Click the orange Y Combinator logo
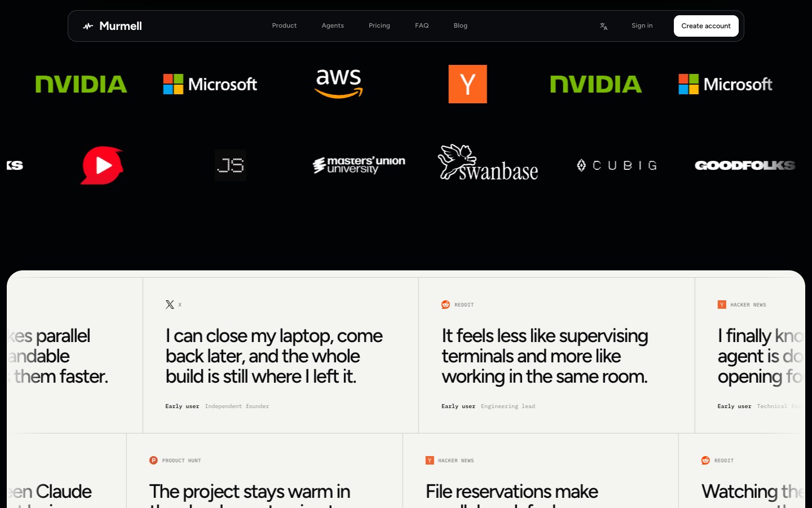The height and width of the screenshot is (508, 812). [x=467, y=84]
